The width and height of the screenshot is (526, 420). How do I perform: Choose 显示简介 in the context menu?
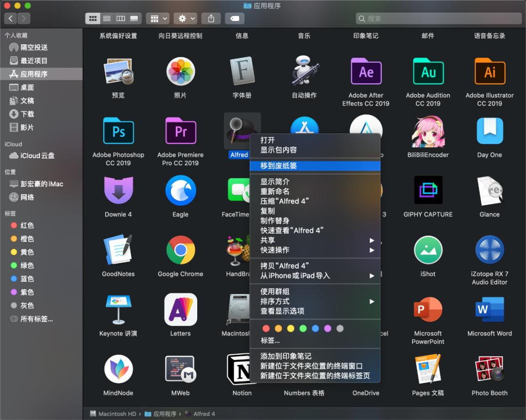point(315,182)
